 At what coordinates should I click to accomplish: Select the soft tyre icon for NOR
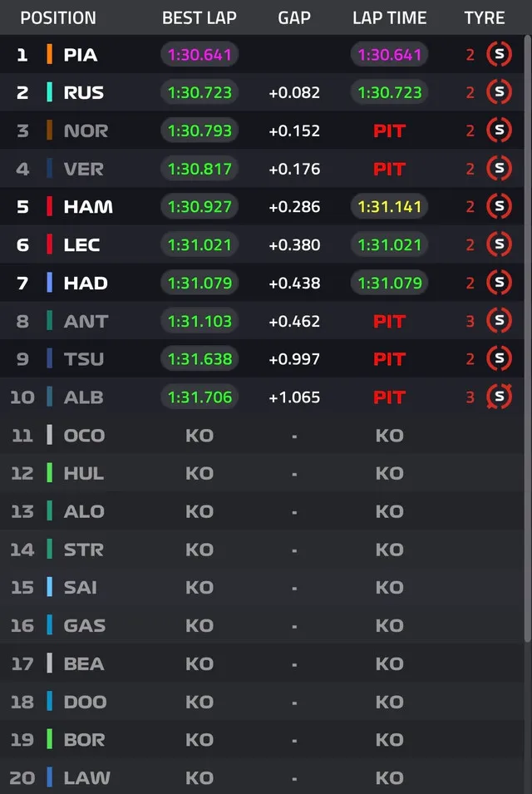[499, 131]
